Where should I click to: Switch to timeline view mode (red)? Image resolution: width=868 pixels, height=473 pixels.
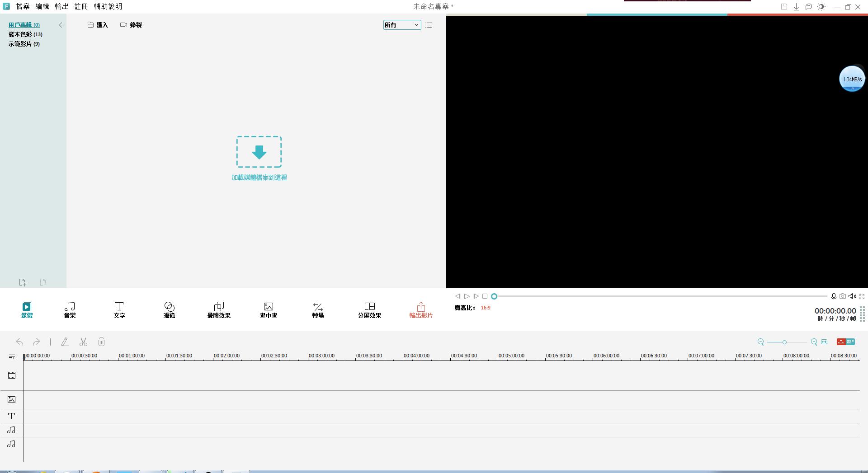point(841,342)
